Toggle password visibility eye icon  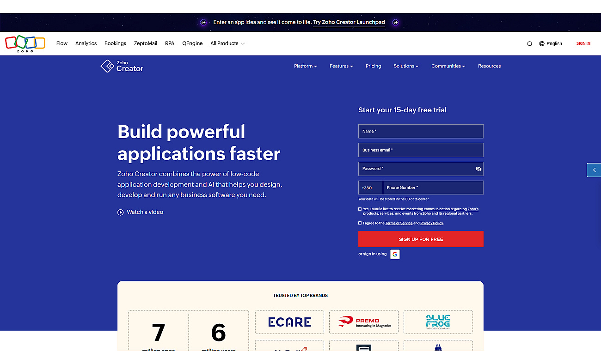(x=478, y=169)
